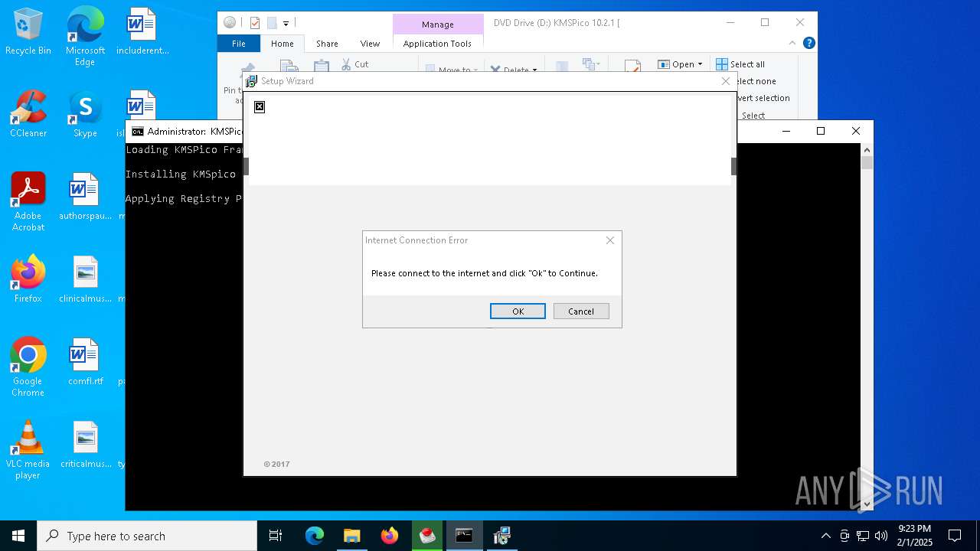Viewport: 980px width, 551px height.
Task: Switch to the View ribbon tab
Action: click(x=370, y=44)
